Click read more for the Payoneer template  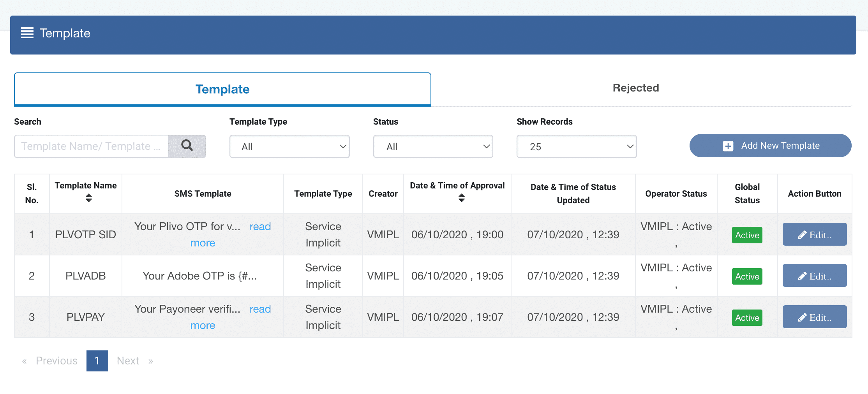tap(260, 309)
